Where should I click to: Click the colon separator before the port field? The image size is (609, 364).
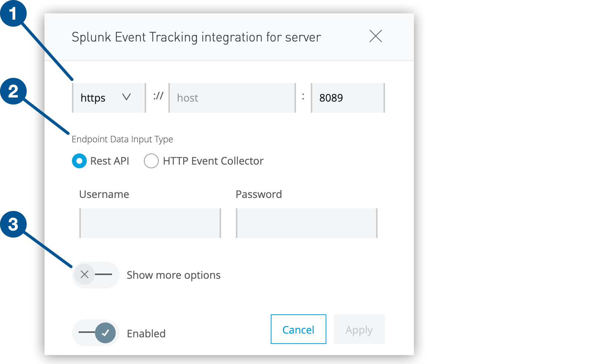click(303, 97)
